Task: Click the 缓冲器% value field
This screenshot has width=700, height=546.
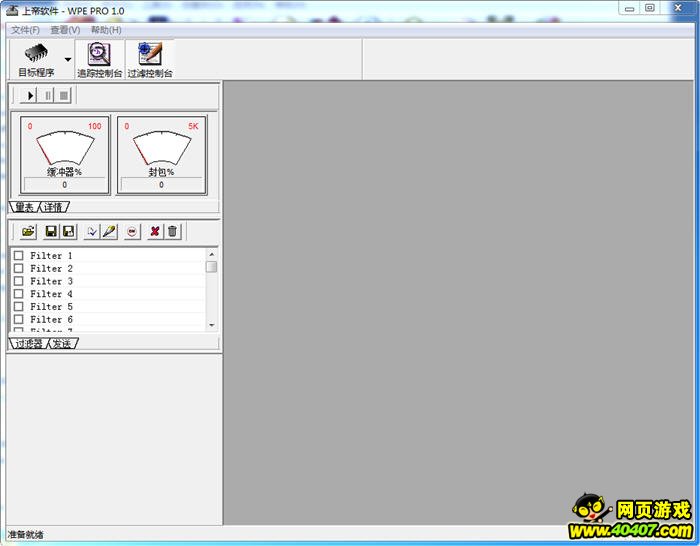Action: (x=65, y=184)
